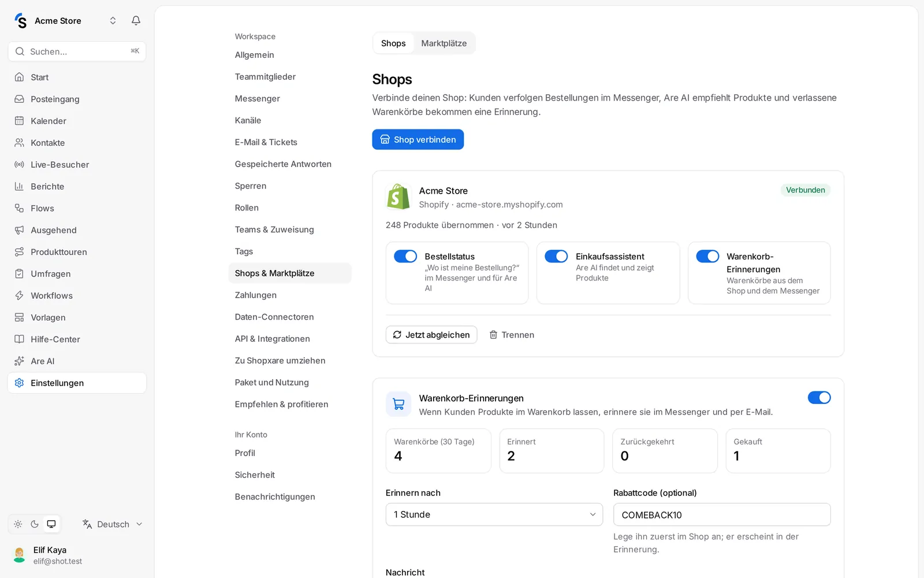Turn off the Warenkorb-Erinnerungen section switch

tap(819, 398)
